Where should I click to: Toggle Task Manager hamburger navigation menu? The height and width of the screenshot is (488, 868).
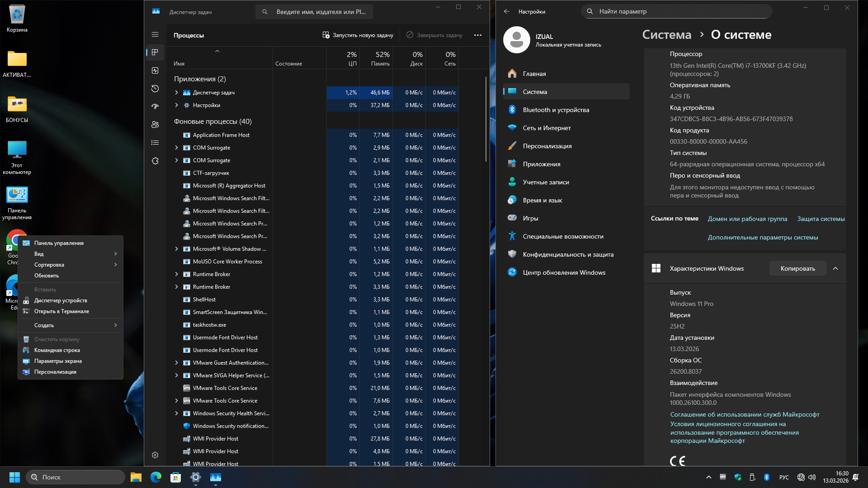(x=155, y=34)
